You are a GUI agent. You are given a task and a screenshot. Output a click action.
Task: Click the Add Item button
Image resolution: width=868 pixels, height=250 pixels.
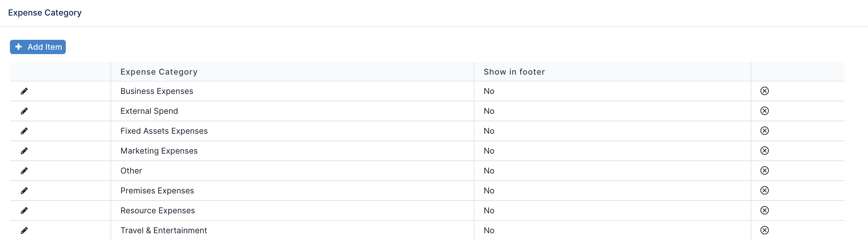38,47
